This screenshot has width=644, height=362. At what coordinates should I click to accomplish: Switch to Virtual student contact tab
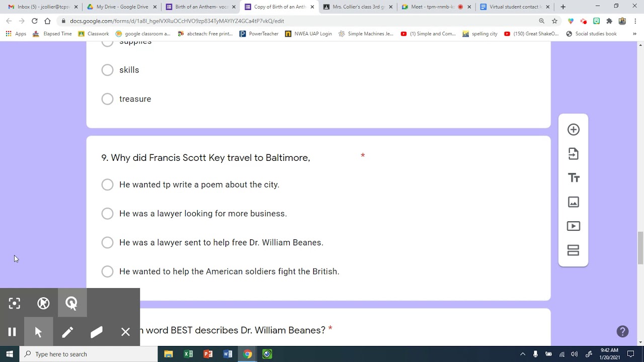(x=514, y=7)
